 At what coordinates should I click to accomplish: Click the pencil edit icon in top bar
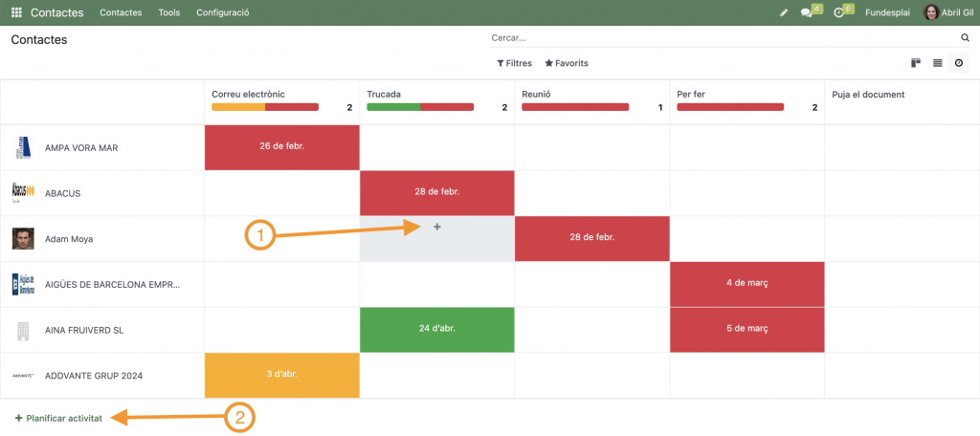coord(784,12)
